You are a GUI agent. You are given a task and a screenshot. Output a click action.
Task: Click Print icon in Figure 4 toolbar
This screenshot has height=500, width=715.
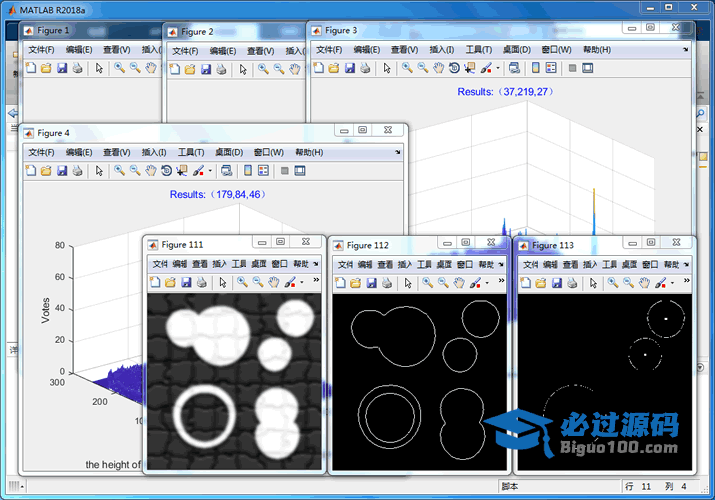(x=77, y=171)
